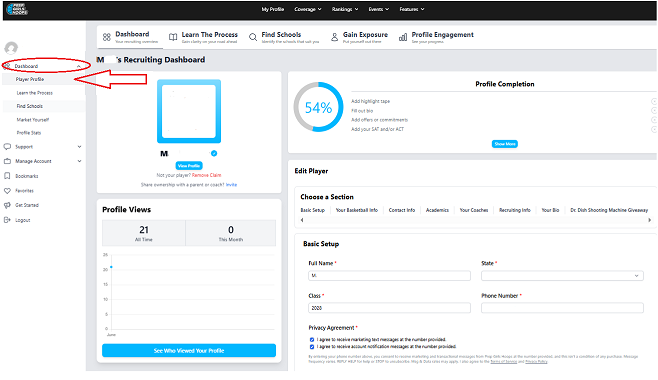Click the June data point on views chart

click(x=111, y=267)
